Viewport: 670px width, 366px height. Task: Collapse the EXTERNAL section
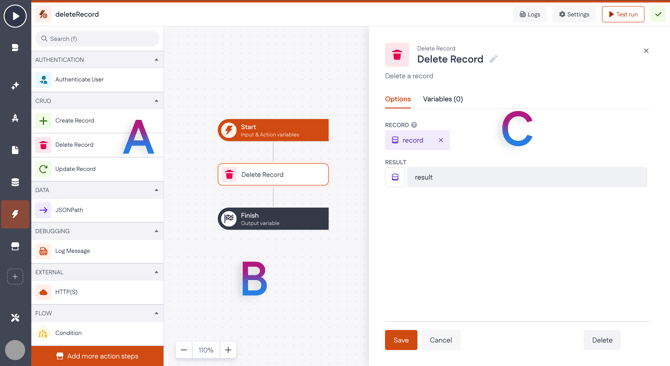[x=156, y=272]
